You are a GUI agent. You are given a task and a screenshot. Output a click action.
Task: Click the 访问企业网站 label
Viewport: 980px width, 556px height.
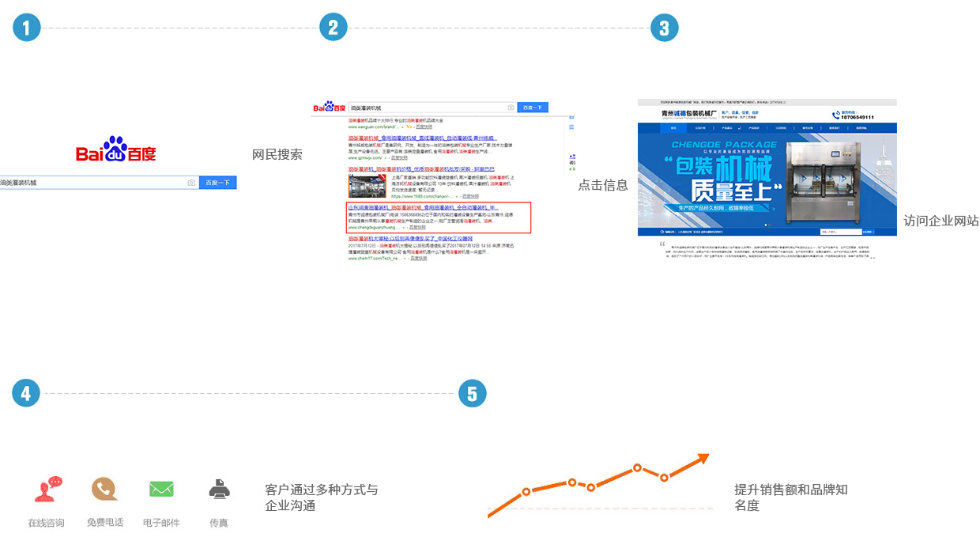940,221
